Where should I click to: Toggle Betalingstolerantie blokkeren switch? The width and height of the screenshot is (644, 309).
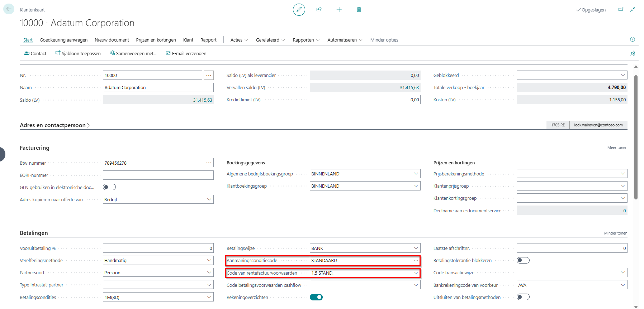coord(523,260)
